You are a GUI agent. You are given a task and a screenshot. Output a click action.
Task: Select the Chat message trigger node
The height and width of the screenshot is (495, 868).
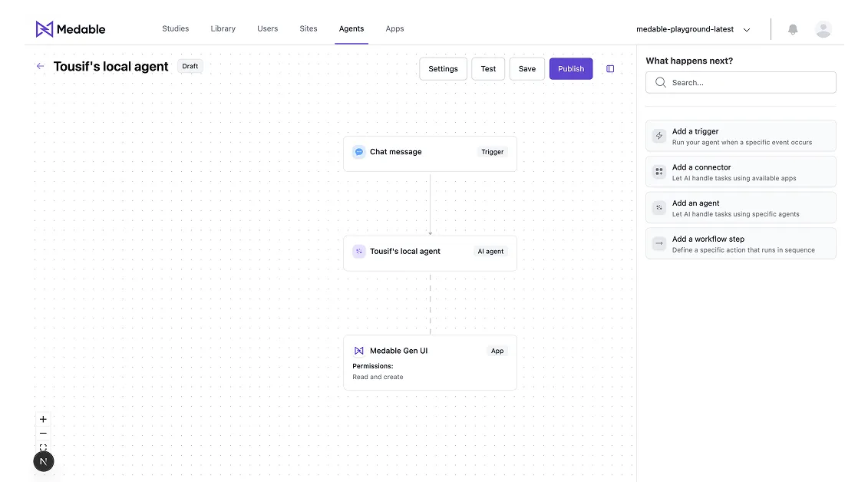(x=430, y=154)
